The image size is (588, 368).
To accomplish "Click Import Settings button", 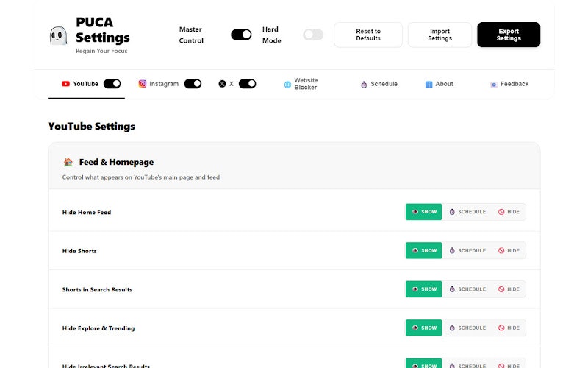I will [440, 35].
